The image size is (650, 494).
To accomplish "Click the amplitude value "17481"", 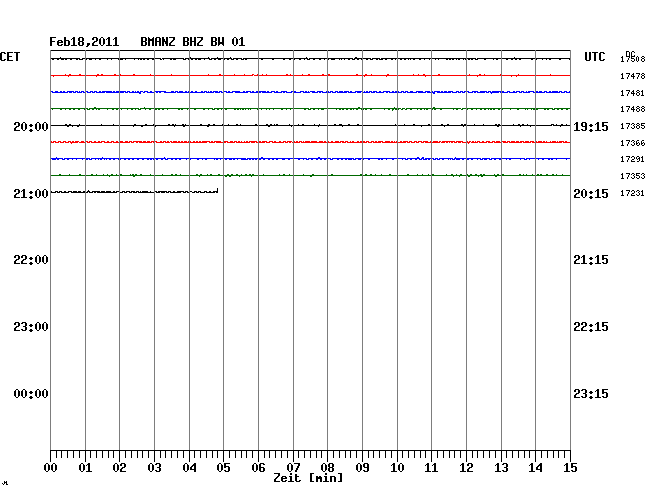I will (x=633, y=93).
